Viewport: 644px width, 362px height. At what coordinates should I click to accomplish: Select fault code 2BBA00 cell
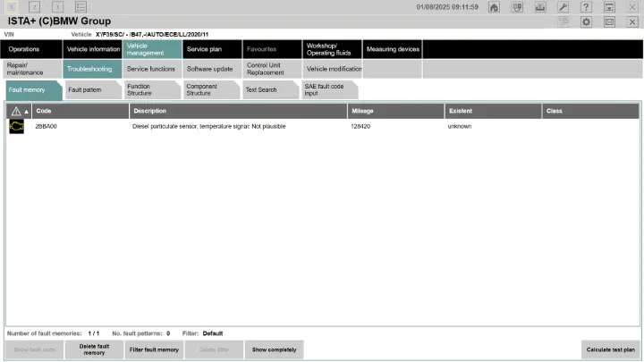click(x=46, y=126)
